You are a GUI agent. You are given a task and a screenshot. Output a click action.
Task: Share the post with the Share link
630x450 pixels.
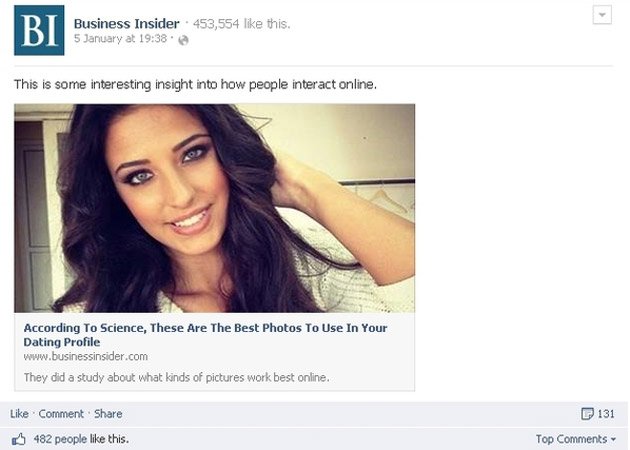[108, 413]
